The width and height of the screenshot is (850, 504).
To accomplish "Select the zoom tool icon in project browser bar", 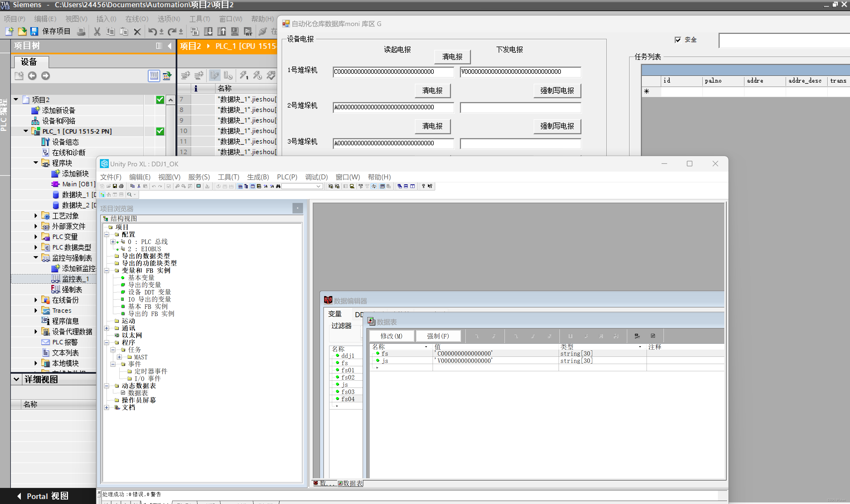I will point(130,195).
